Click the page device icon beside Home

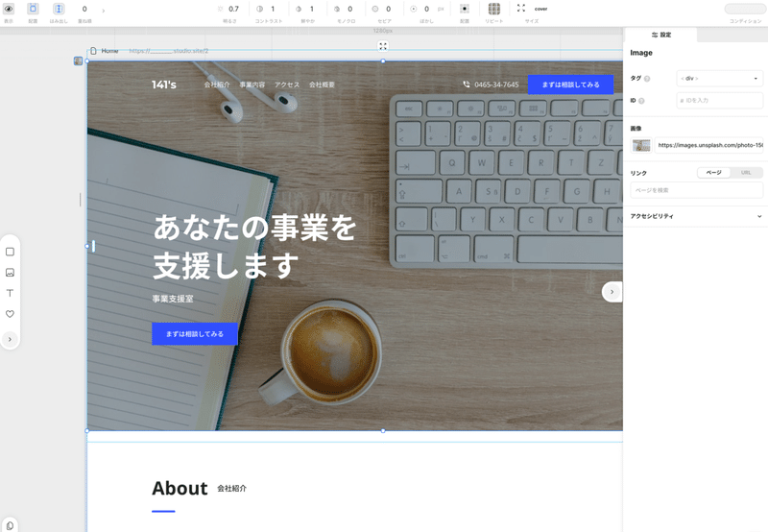(x=93, y=51)
